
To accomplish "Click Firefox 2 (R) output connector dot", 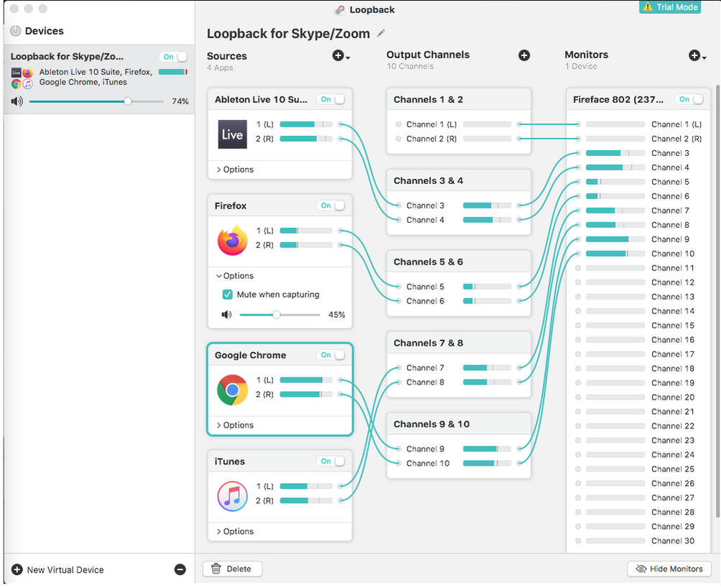I will [x=341, y=245].
